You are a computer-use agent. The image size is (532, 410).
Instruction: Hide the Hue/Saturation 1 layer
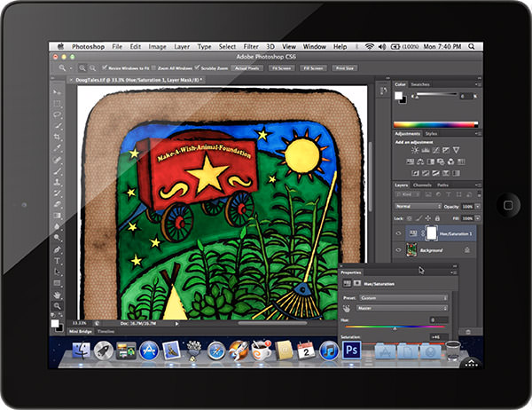[x=399, y=233]
